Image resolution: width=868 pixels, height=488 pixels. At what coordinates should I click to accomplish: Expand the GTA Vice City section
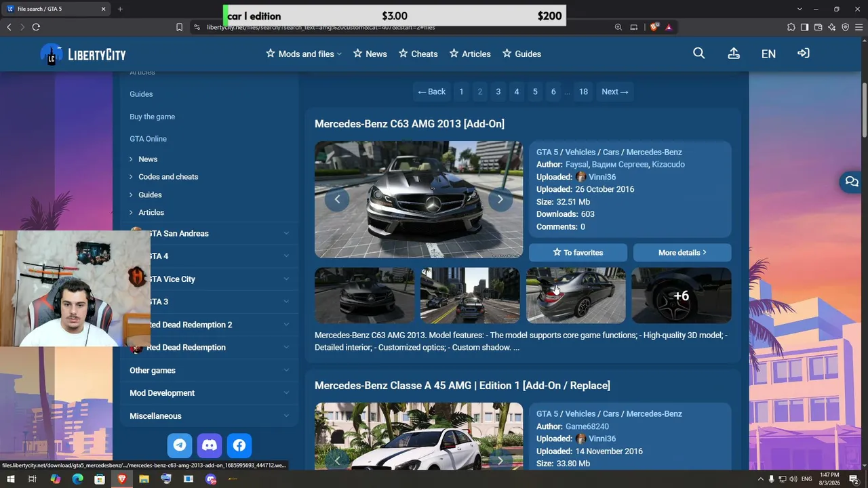(x=210, y=279)
